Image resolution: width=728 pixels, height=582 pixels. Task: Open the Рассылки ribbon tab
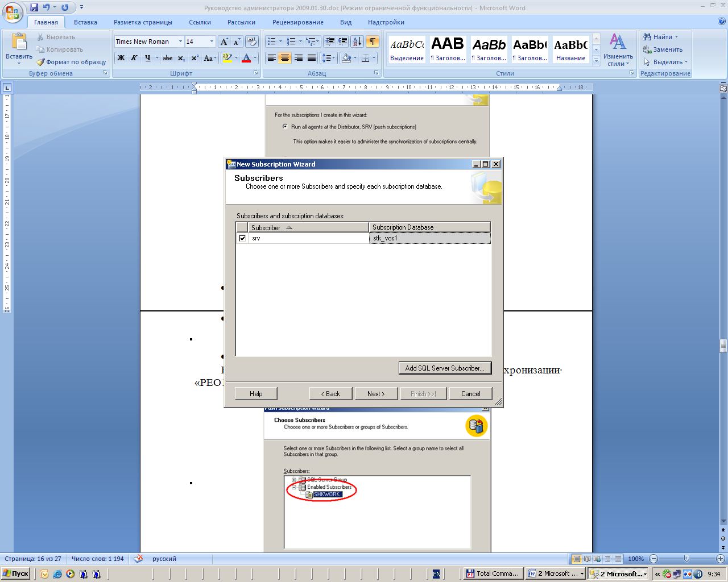(241, 22)
